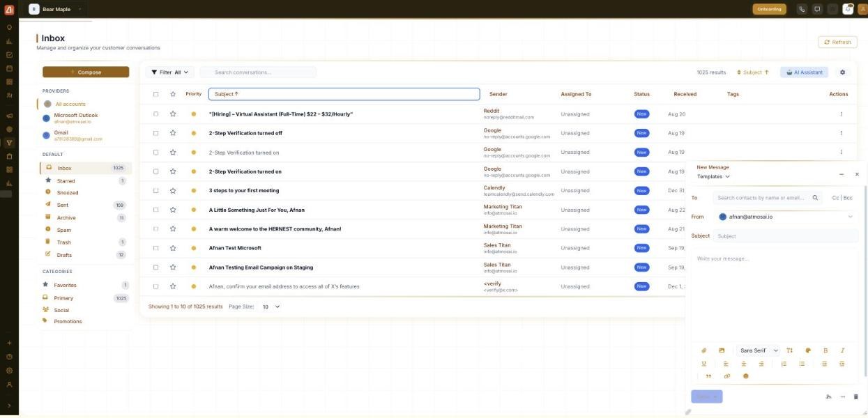Image resolution: width=868 pixels, height=418 pixels.
Task: Open the Page Size dropdown
Action: pos(271,307)
